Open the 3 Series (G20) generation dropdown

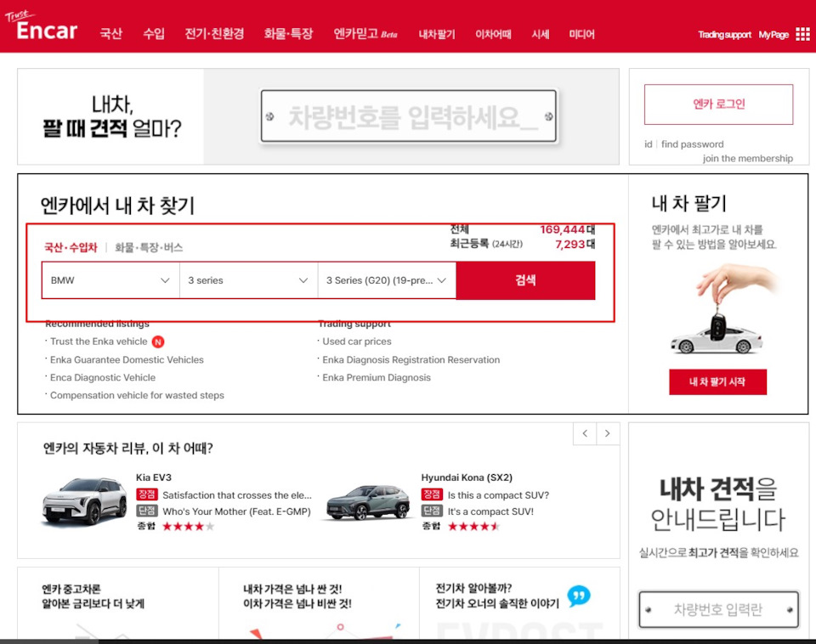pyautogui.click(x=387, y=280)
